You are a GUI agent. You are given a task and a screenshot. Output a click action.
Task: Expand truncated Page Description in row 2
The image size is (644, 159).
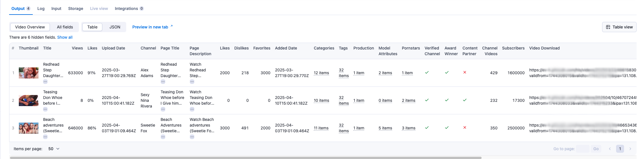pyautogui.click(x=192, y=109)
